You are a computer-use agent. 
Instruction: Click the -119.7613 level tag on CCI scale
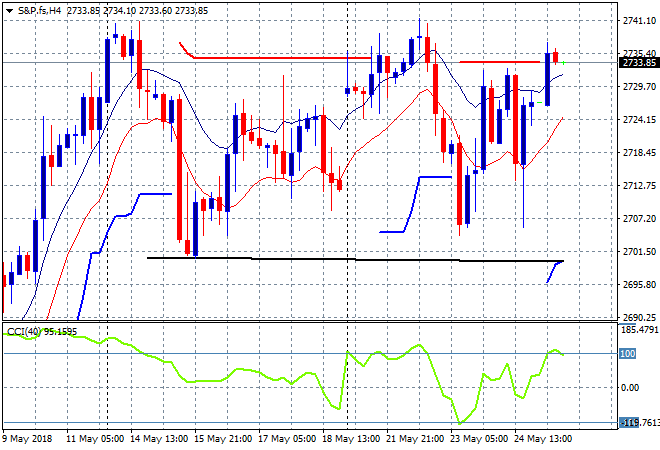point(639,423)
